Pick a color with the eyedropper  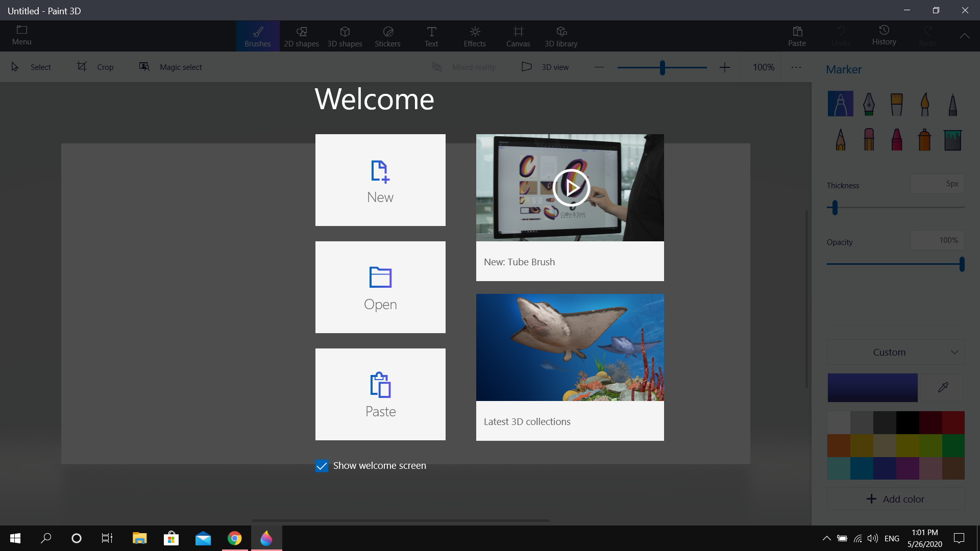point(943,388)
